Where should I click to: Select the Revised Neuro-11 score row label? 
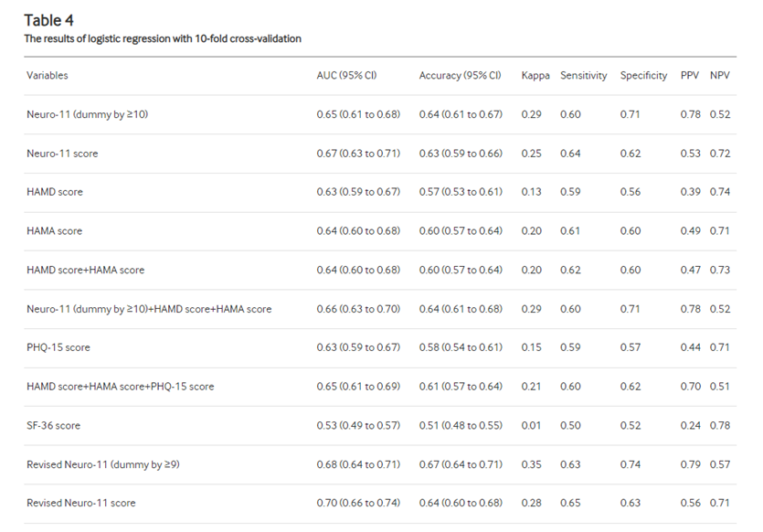click(81, 503)
